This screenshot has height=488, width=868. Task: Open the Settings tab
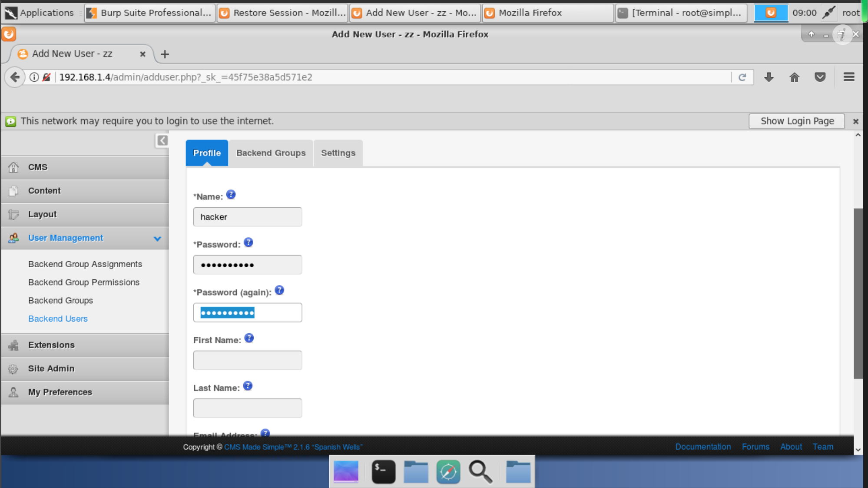coord(338,153)
